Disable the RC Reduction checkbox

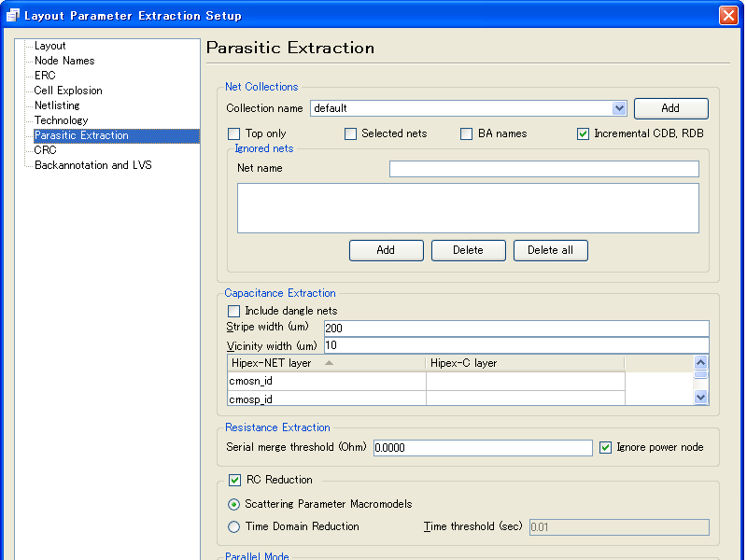coord(234,480)
